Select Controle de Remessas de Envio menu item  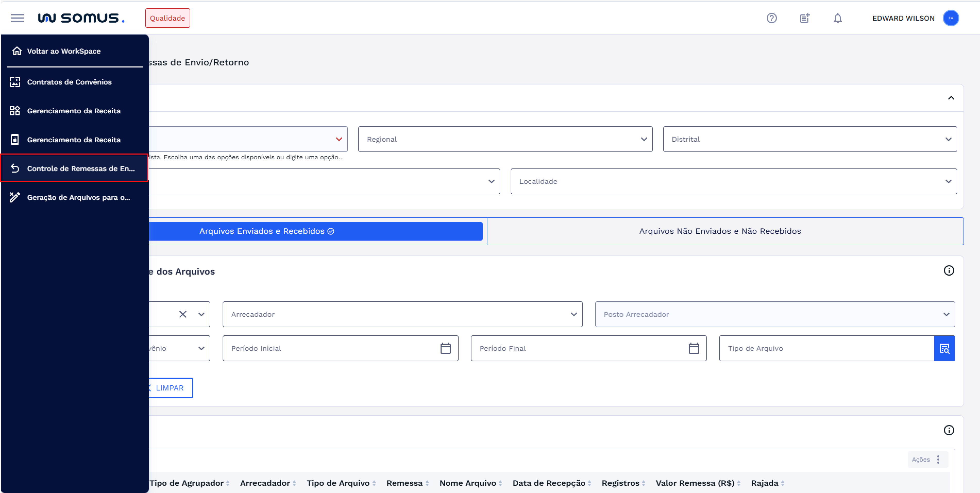[x=74, y=168]
